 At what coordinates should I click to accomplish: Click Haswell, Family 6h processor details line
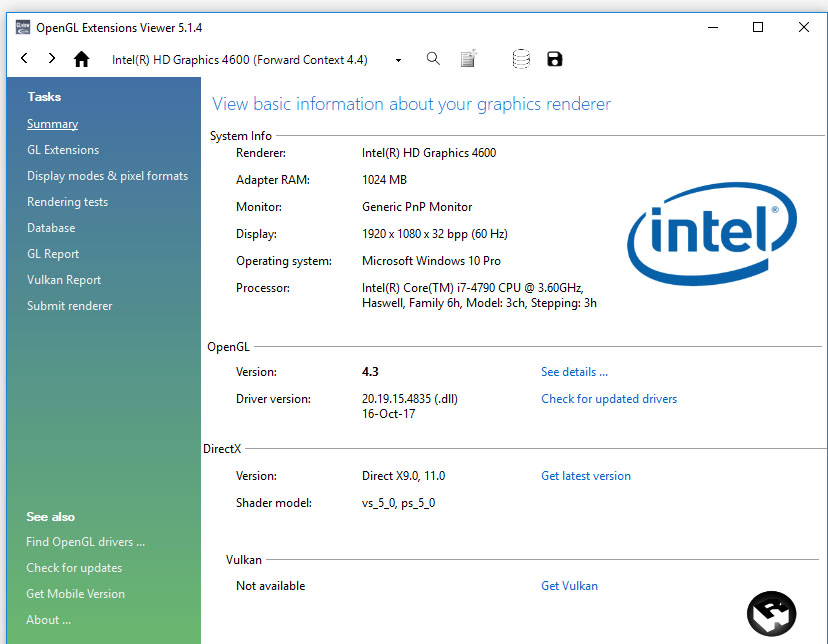coord(479,303)
